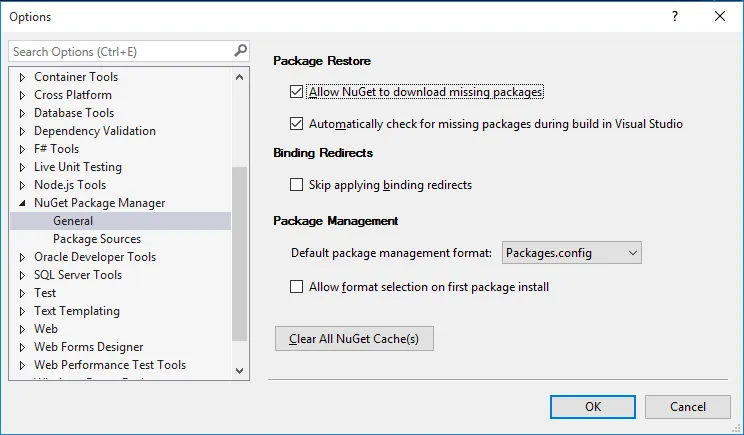Viewport: 744px width, 435px height.
Task: Select the Text Templating category
Action: click(x=76, y=311)
